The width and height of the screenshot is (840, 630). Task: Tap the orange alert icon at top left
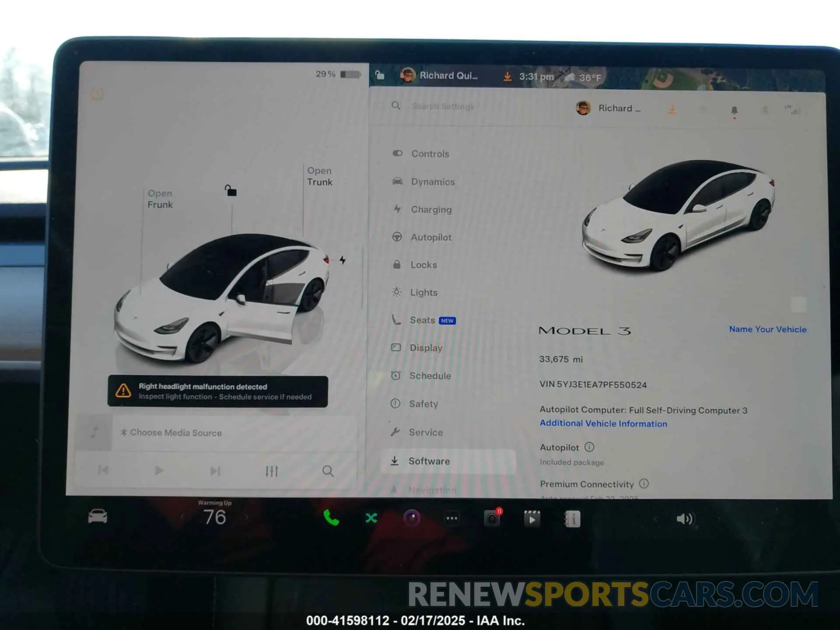click(x=97, y=94)
